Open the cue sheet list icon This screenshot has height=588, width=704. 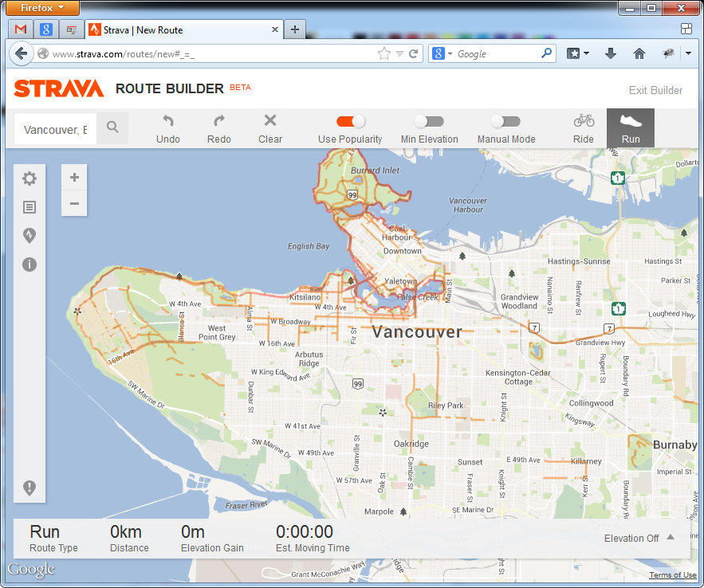pyautogui.click(x=29, y=207)
